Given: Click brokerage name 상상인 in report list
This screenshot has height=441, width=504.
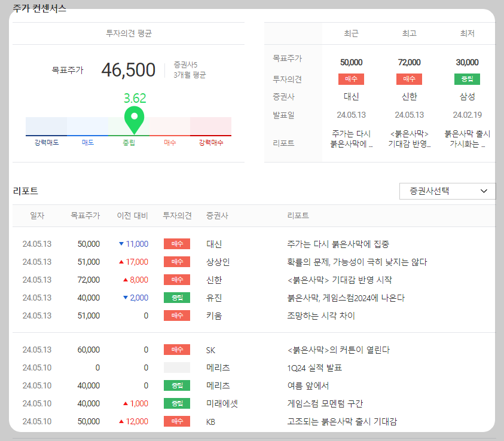Looking at the screenshot, I should 218,262.
